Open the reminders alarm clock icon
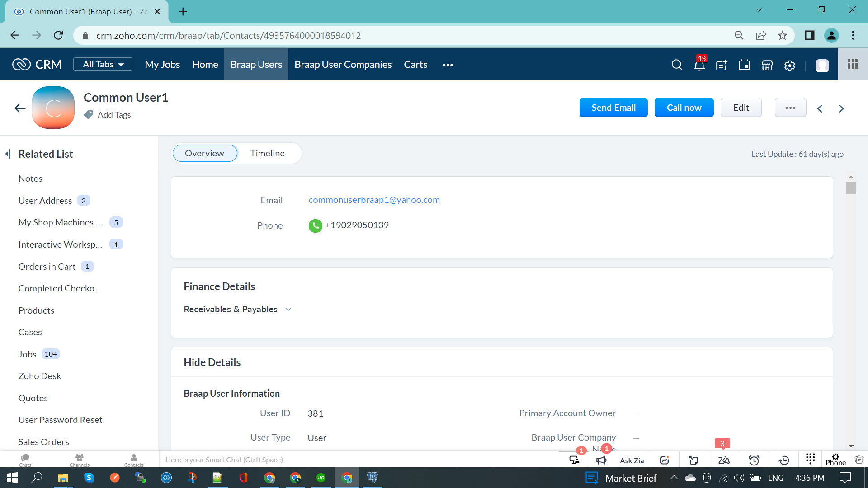This screenshot has width=868, height=488. (754, 460)
